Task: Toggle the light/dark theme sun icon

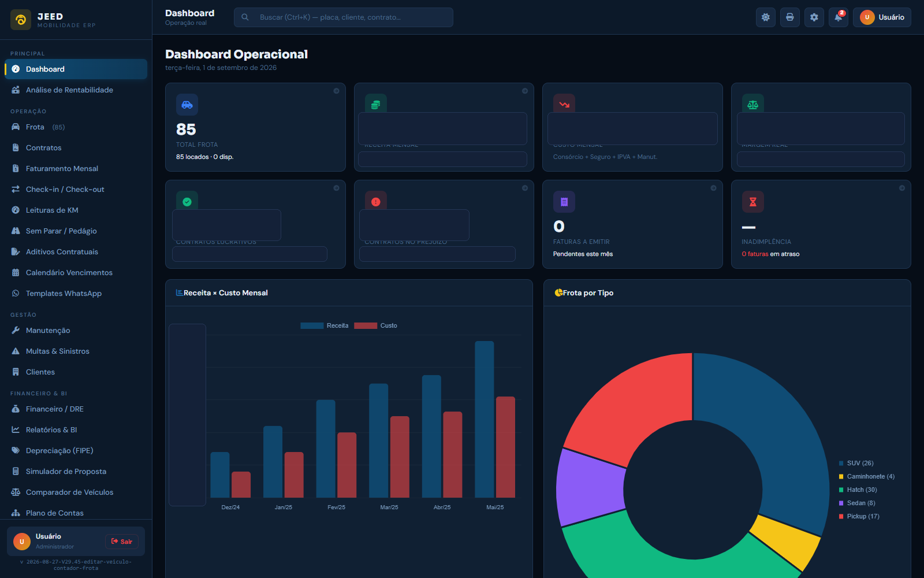Action: (766, 17)
